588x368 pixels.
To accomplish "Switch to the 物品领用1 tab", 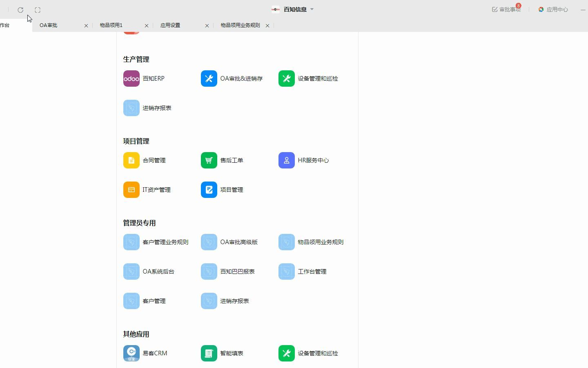I will tap(111, 25).
